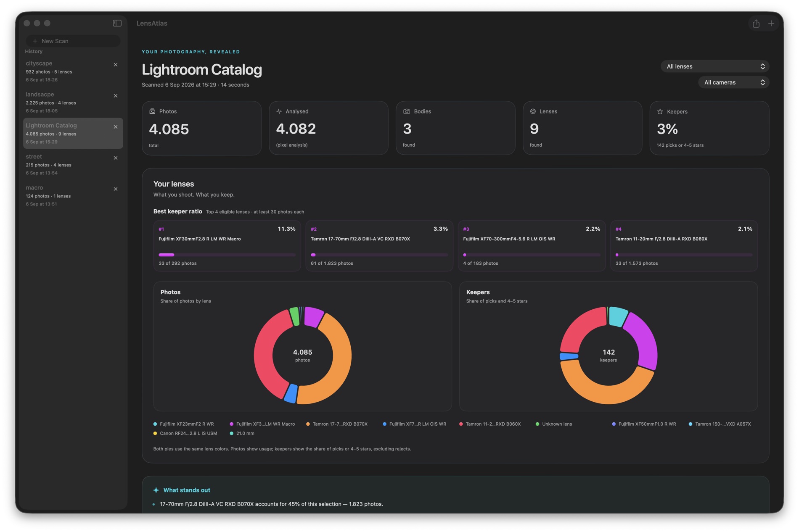Remove the cityscape scan from history
Screen dimensions: 799x532
coord(116,65)
